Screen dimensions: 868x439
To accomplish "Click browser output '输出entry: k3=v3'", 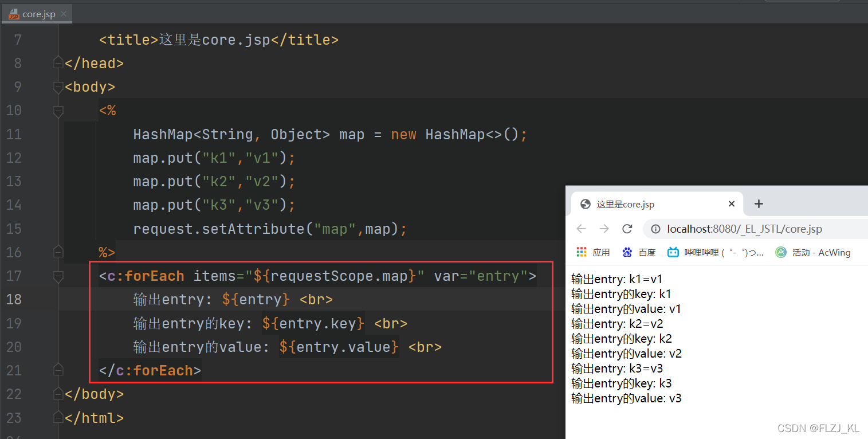I will tap(617, 369).
